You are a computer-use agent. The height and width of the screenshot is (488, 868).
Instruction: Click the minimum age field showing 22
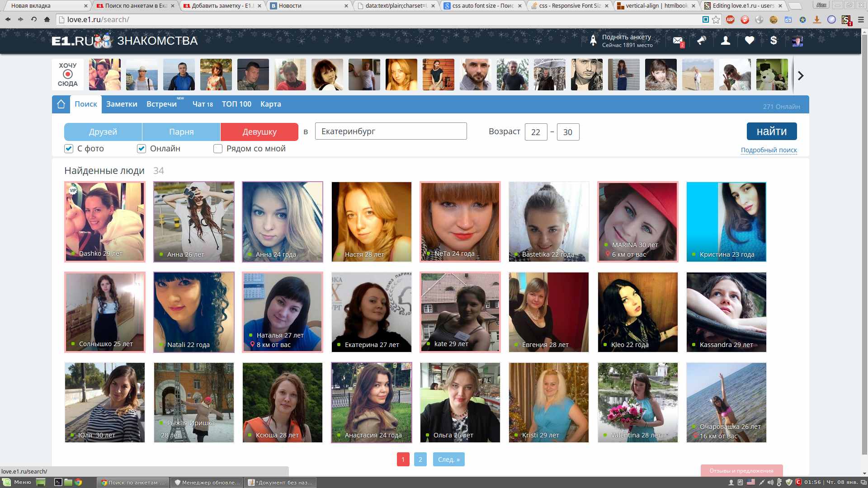[x=536, y=132]
